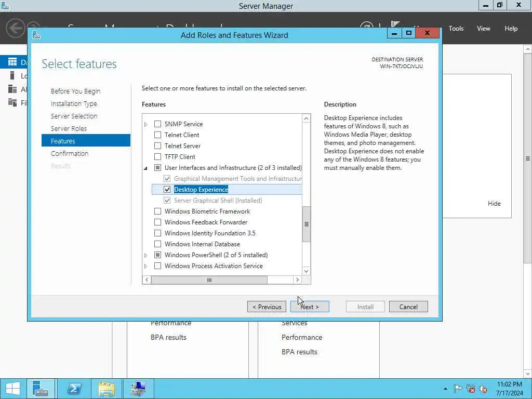The width and height of the screenshot is (532, 399).
Task: Open the taskbar clock showing 11:02 PM
Action: pyautogui.click(x=509, y=389)
